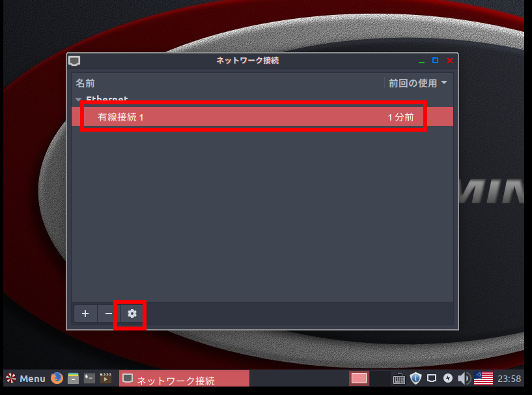This screenshot has height=395, width=532.
Task: Select the ネットワーク接続 taskbar window button
Action: (x=184, y=379)
